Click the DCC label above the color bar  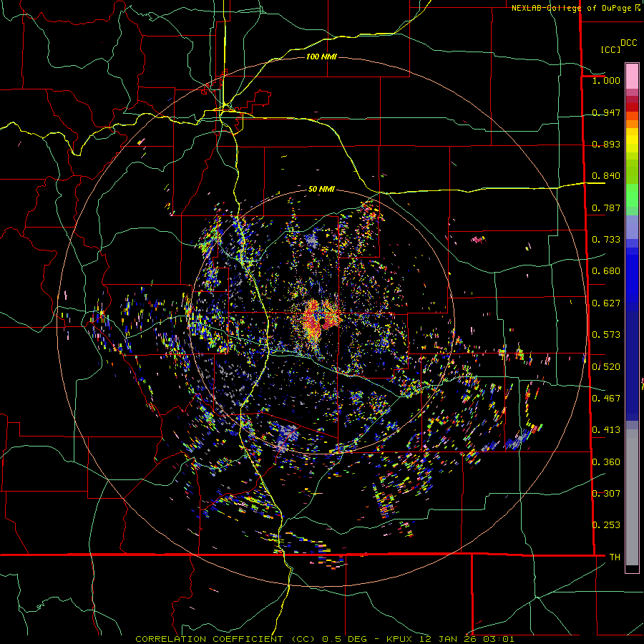628,43
